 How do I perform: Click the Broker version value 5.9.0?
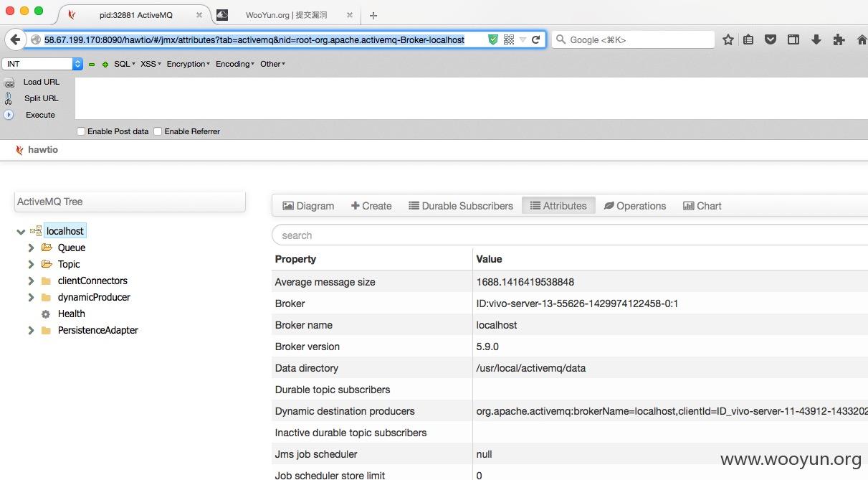point(487,347)
